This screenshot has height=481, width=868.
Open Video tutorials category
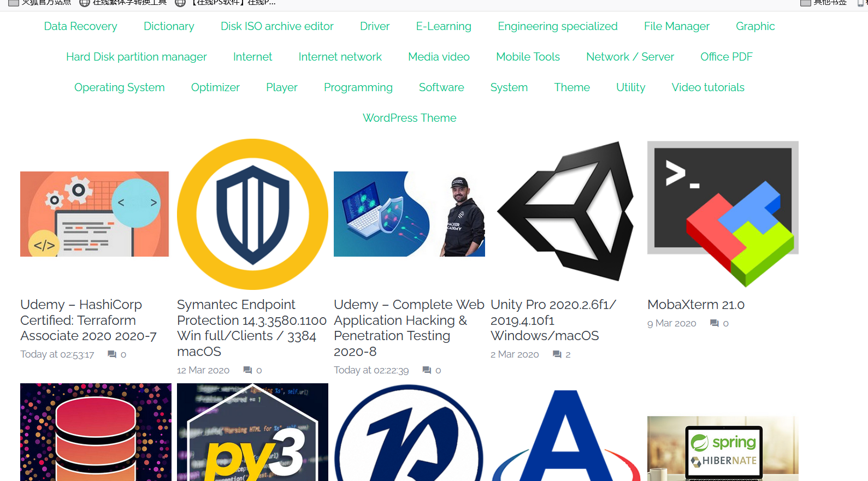[708, 87]
